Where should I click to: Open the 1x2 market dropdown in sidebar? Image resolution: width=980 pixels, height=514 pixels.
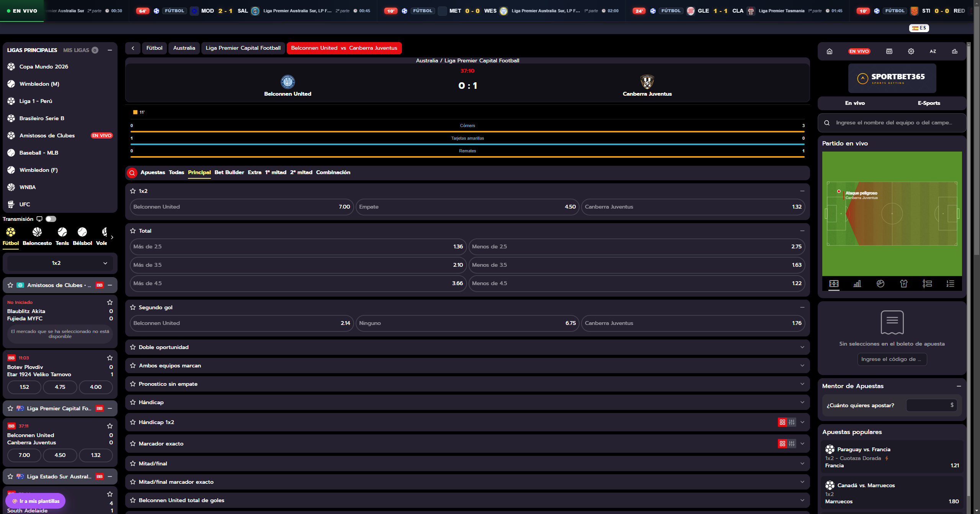(60, 263)
